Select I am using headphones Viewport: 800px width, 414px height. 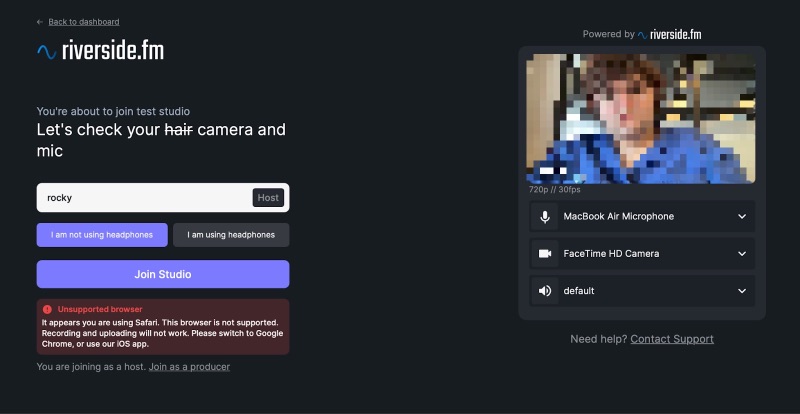coord(231,235)
